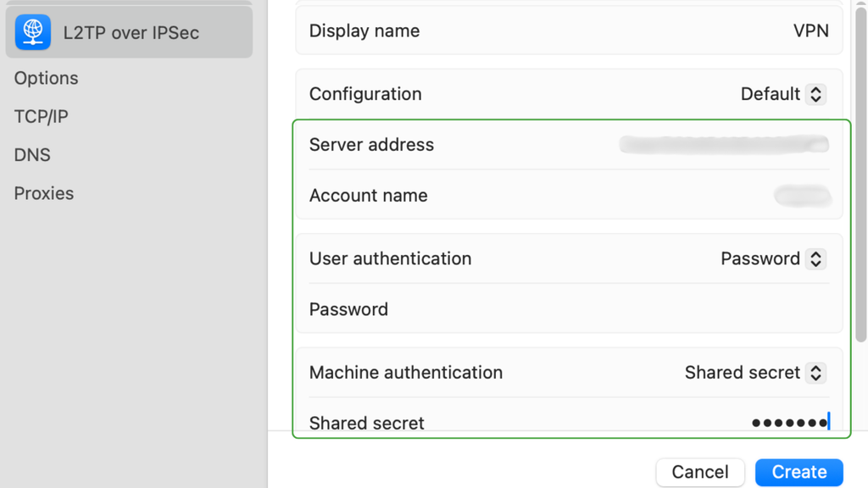Select L2TP over IPSec sidebar item
The image size is (868, 488).
[x=129, y=32]
